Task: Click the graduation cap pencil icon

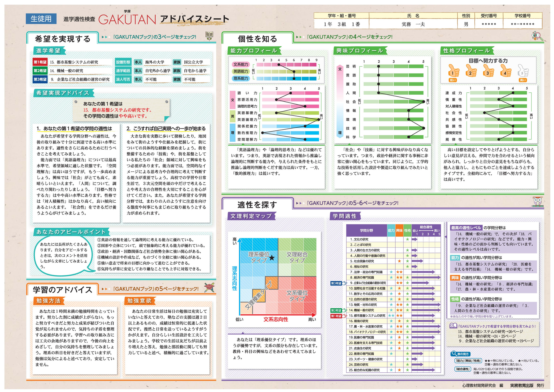Action: point(209,287)
